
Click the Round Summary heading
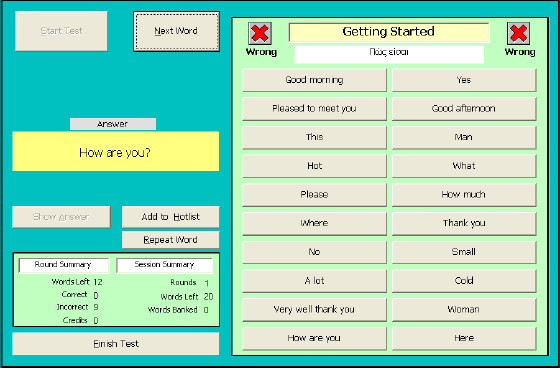pos(63,265)
